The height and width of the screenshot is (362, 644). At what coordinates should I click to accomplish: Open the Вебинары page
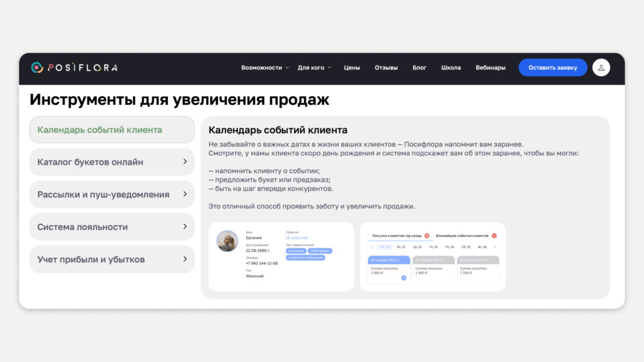tap(491, 68)
